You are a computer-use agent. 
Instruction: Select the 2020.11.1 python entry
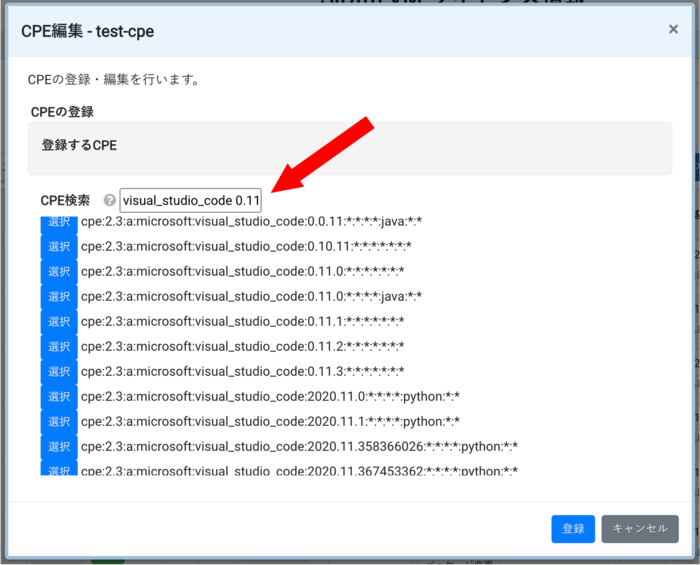tap(59, 422)
